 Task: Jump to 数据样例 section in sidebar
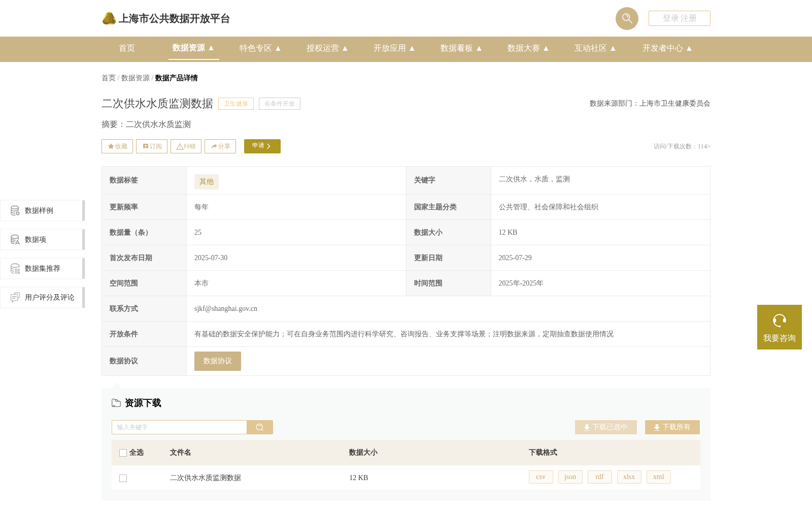(x=43, y=211)
